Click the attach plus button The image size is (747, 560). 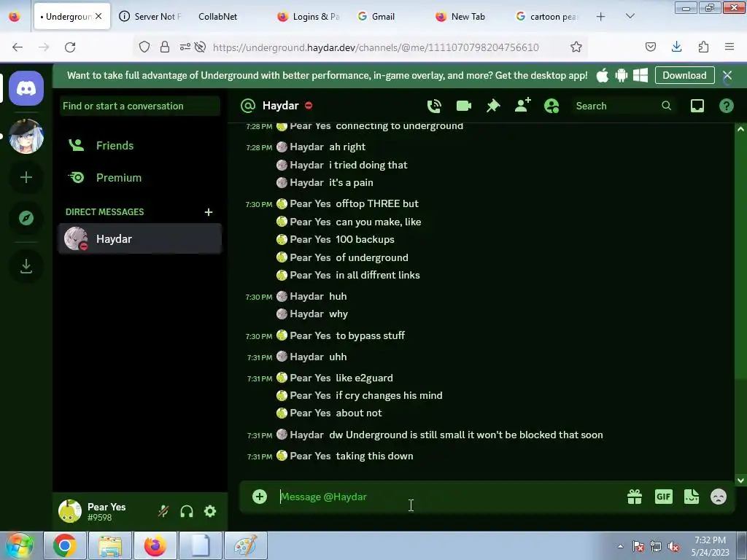click(x=260, y=497)
